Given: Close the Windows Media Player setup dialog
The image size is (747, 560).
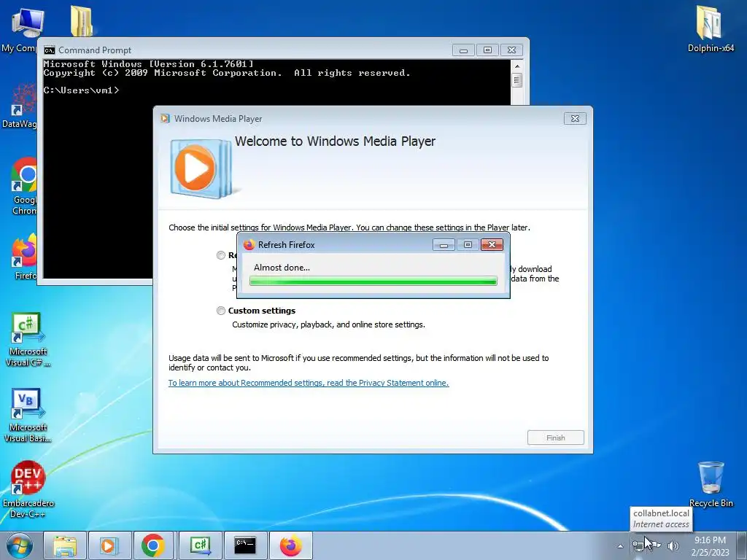Looking at the screenshot, I should tap(575, 119).
